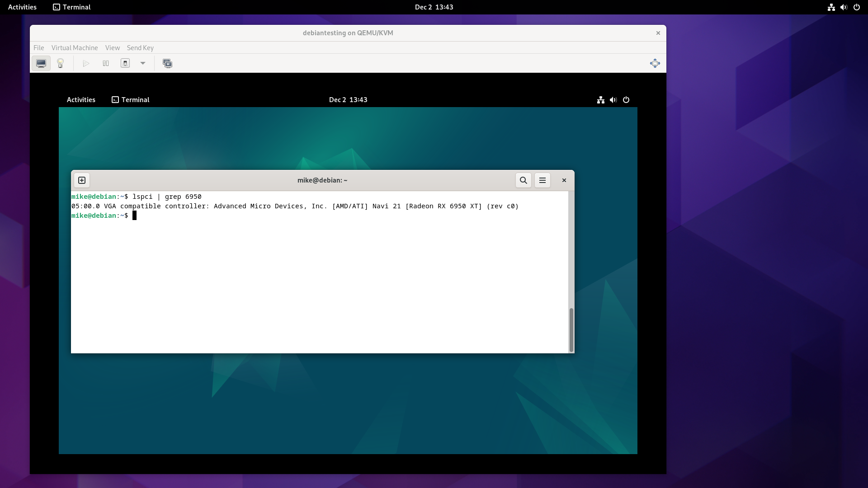Shut down the virtual machine button

tap(125, 63)
